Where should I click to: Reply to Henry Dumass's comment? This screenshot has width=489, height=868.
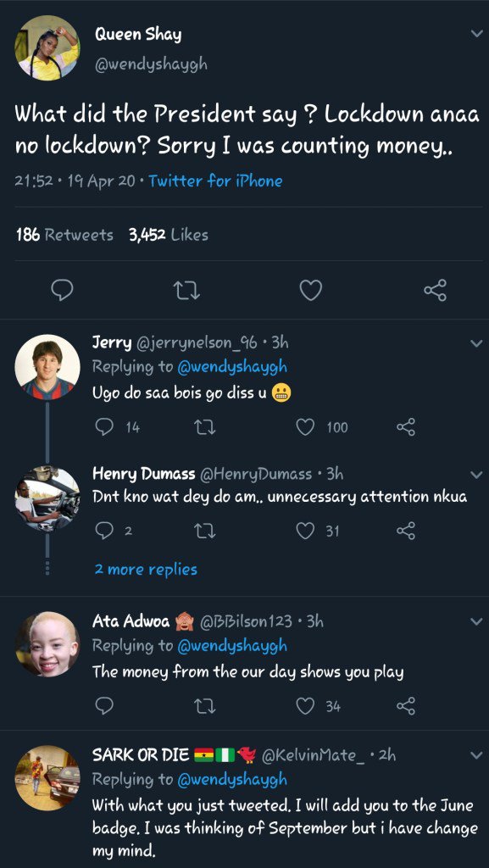pyautogui.click(x=104, y=531)
